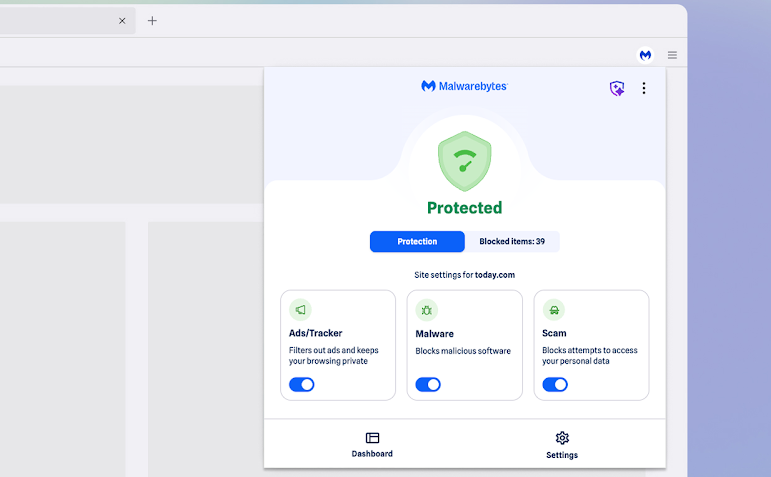The height and width of the screenshot is (477, 771).
Task: Turn off the Malware protection toggle
Action: pos(428,385)
